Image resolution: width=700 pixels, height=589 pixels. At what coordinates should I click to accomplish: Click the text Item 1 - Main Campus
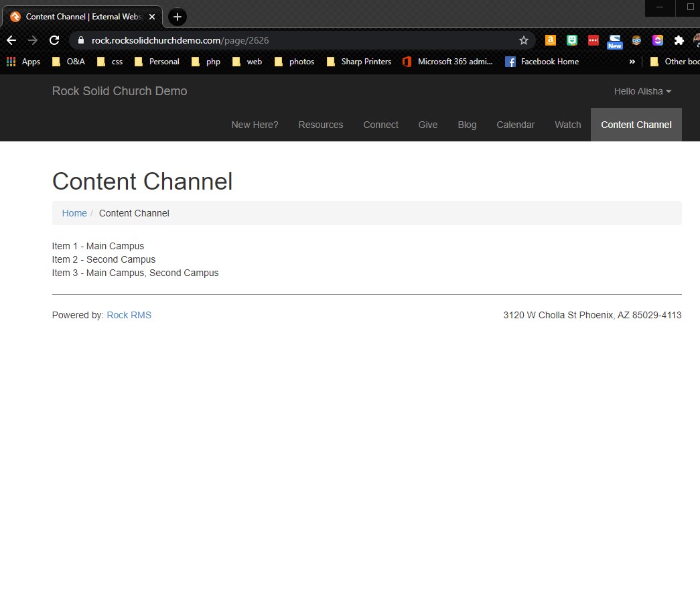pos(98,246)
